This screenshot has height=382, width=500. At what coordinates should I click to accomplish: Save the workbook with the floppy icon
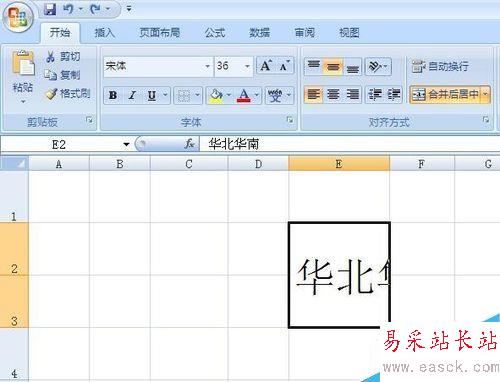[x=50, y=9]
